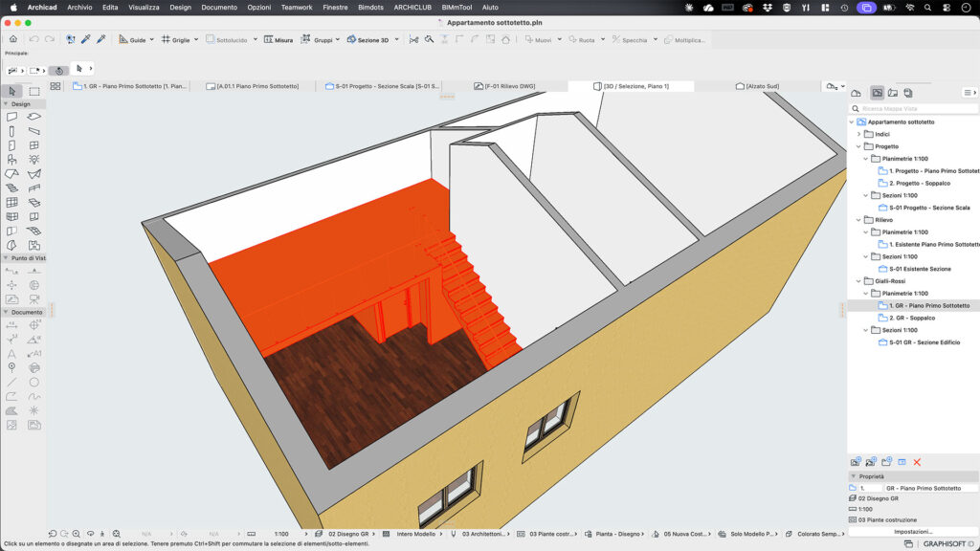Switch to the F-01 Rilievo DWG tab
The height and width of the screenshot is (551, 980).
(x=504, y=86)
